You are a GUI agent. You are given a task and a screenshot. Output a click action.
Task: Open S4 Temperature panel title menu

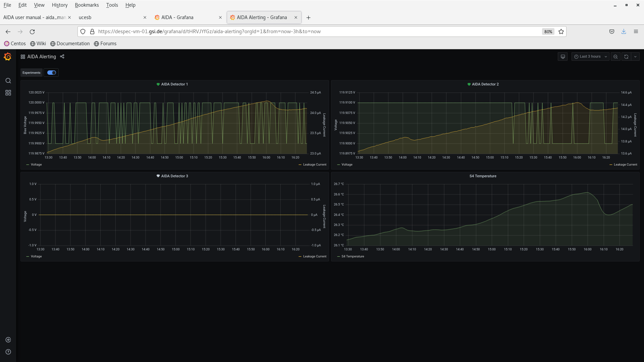483,176
